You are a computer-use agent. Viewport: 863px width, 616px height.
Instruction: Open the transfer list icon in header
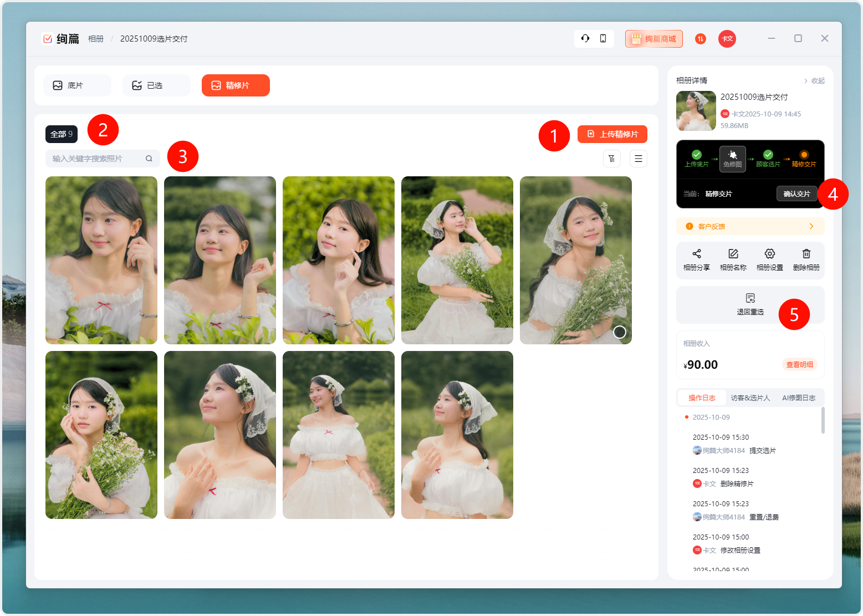point(701,39)
